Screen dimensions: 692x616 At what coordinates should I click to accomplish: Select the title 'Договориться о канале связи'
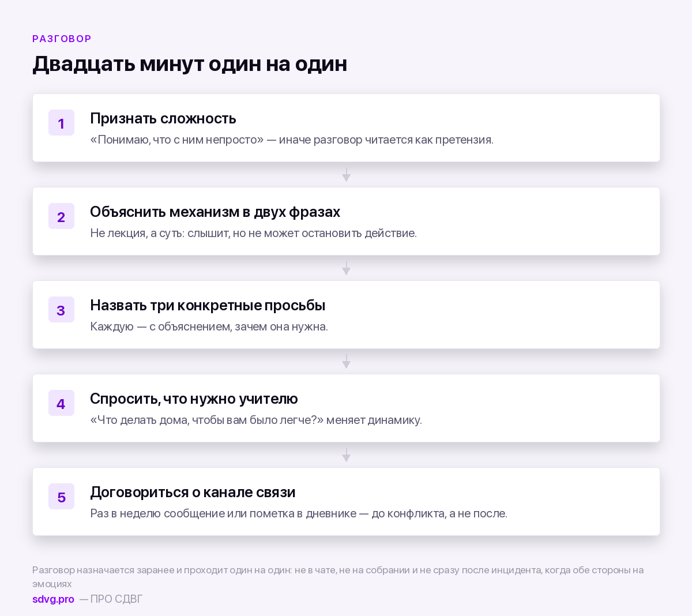click(x=193, y=492)
